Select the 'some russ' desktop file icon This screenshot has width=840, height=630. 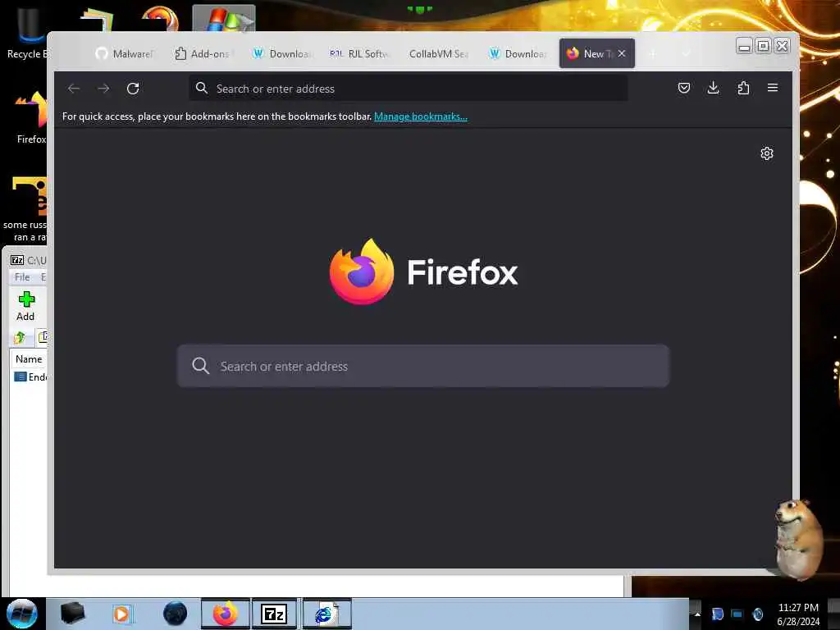[x=27, y=209]
